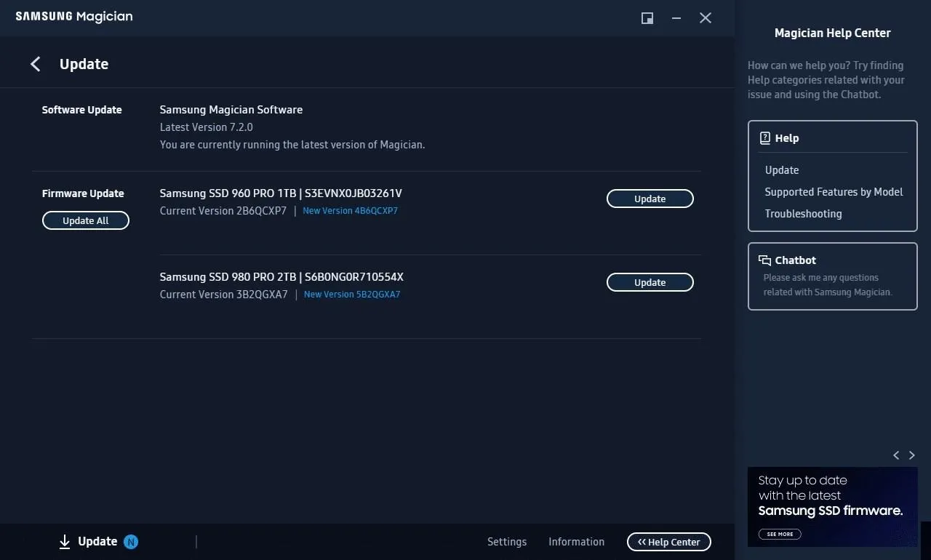Screen dimensions: 931x560
Task: Show next banner with right chevron
Action: tap(912, 455)
